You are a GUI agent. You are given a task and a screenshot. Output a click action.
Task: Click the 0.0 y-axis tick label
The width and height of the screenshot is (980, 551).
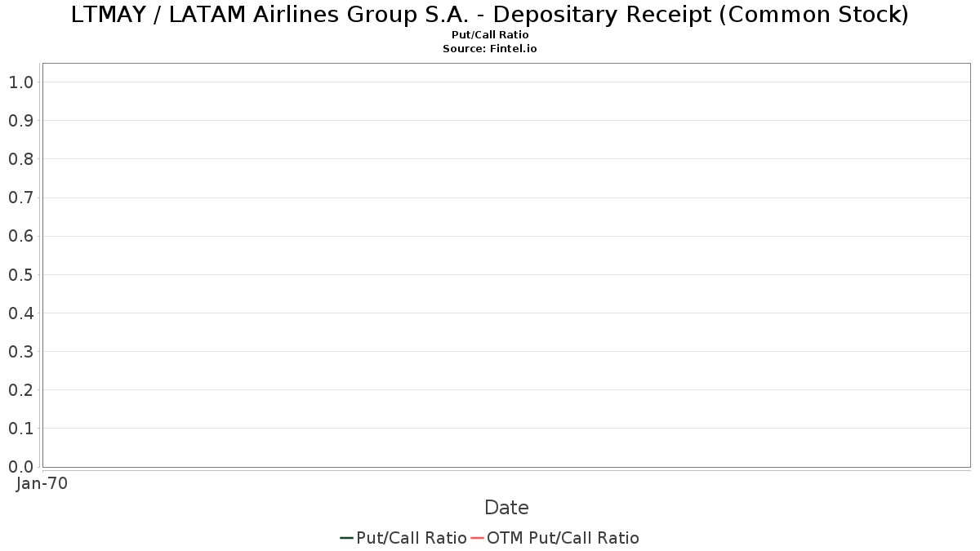[x=20, y=467]
